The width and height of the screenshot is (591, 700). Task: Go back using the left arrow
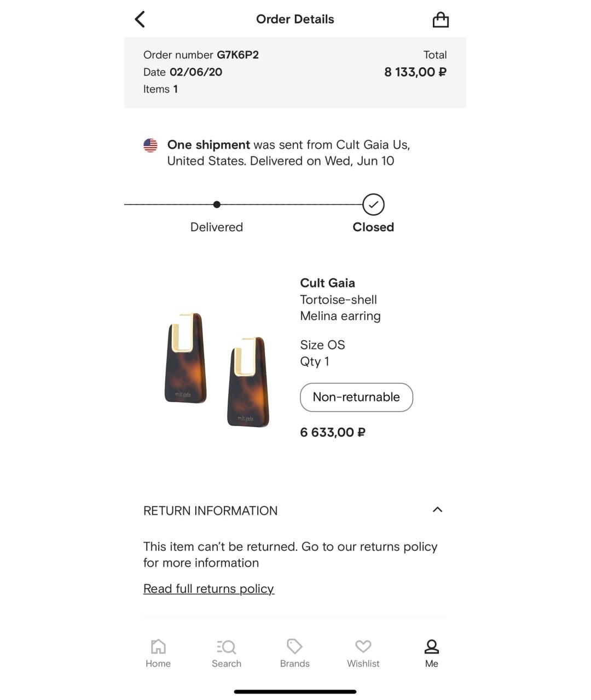point(140,19)
